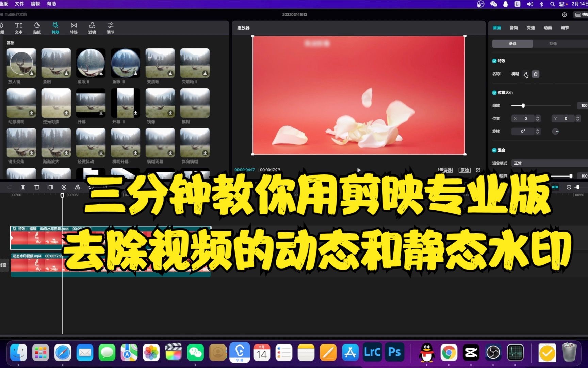Click the freeze frame icon in timeline toolbar

[x=50, y=187]
